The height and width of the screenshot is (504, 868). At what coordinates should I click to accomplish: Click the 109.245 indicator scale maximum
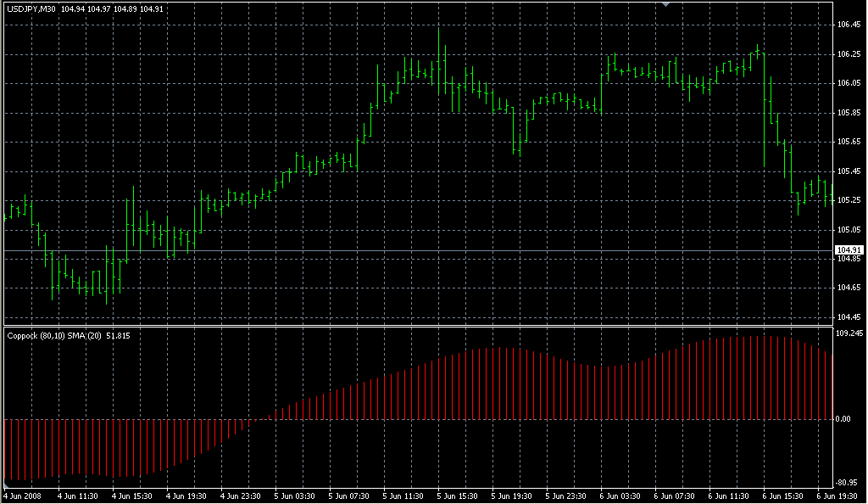tap(849, 333)
